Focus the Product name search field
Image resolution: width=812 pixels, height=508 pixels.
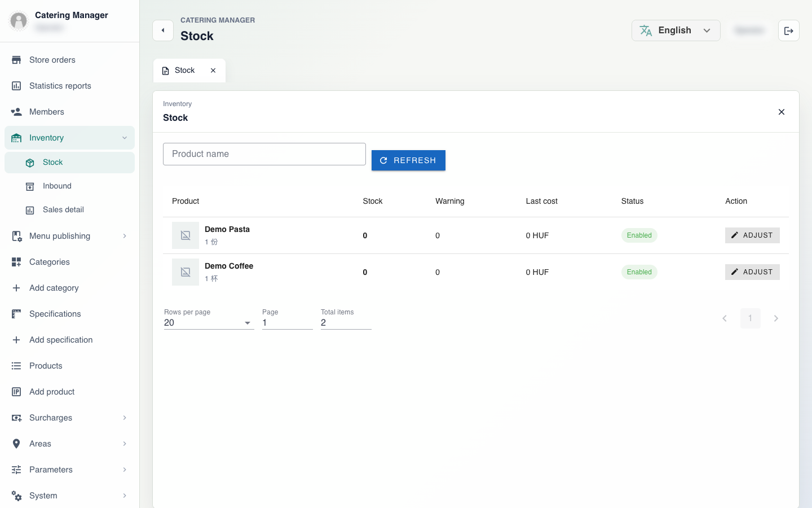point(264,154)
